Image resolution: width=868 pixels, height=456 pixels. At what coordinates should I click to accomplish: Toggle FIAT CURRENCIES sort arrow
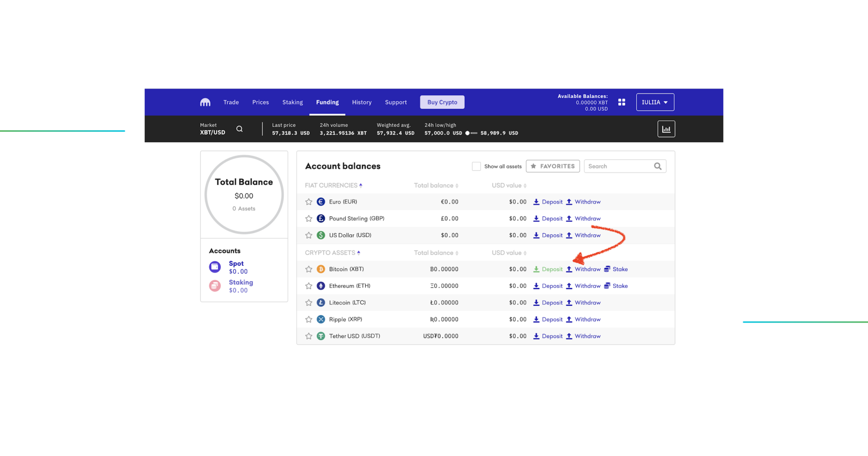coord(361,185)
